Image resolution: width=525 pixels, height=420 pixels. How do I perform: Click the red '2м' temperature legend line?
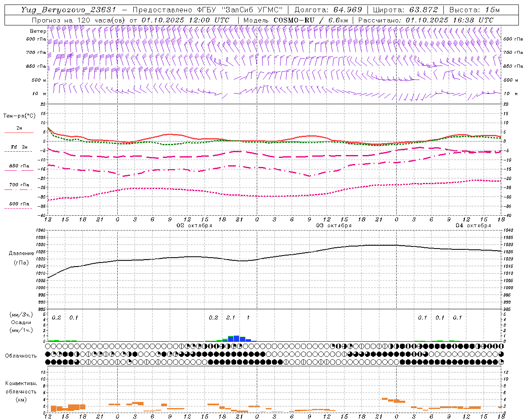pos(19,133)
